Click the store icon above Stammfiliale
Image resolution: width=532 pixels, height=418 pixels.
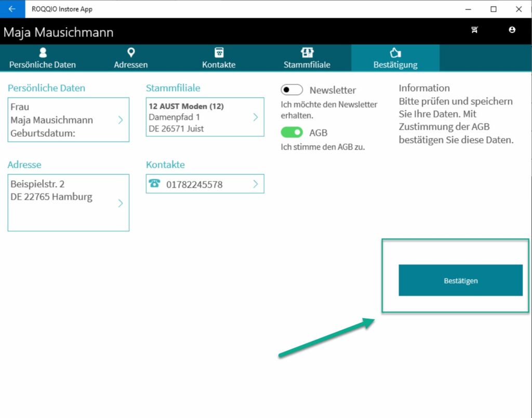tap(307, 53)
